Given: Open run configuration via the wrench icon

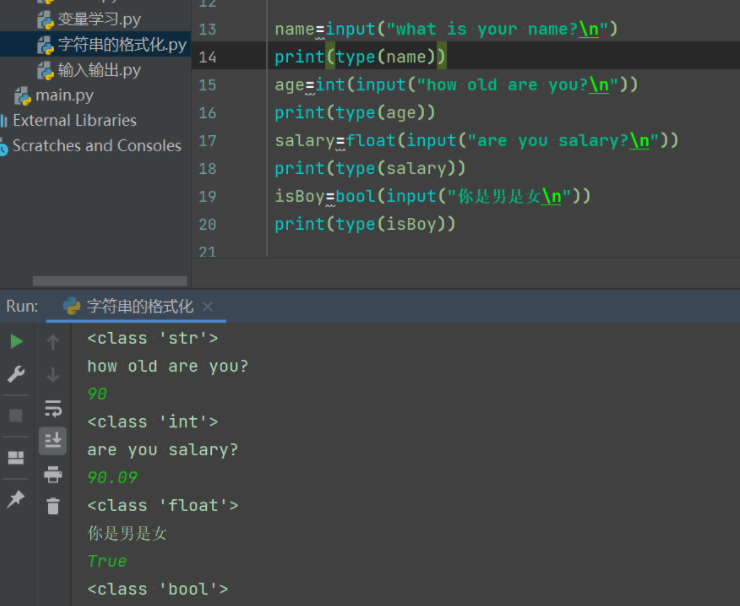Looking at the screenshot, I should [16, 374].
